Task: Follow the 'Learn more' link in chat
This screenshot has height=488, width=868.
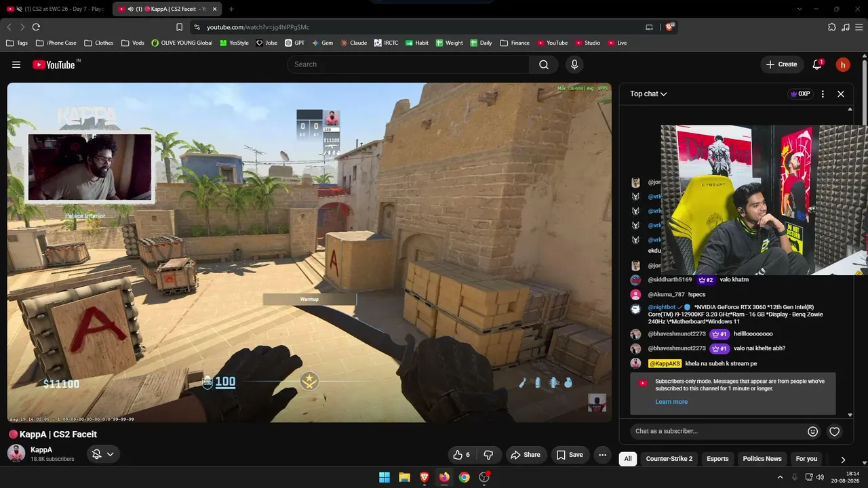Action: 671,402
